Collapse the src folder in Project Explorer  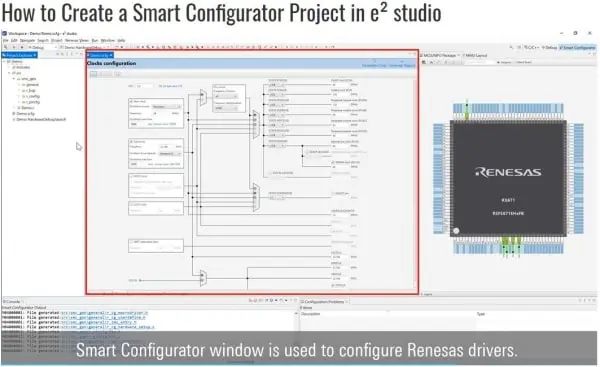coord(10,73)
